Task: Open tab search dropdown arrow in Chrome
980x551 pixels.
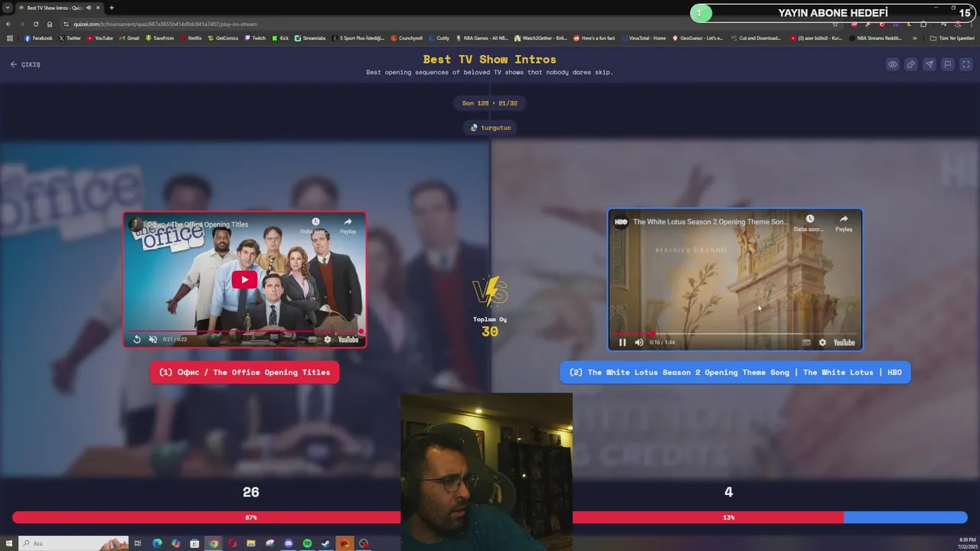Action: coord(8,8)
